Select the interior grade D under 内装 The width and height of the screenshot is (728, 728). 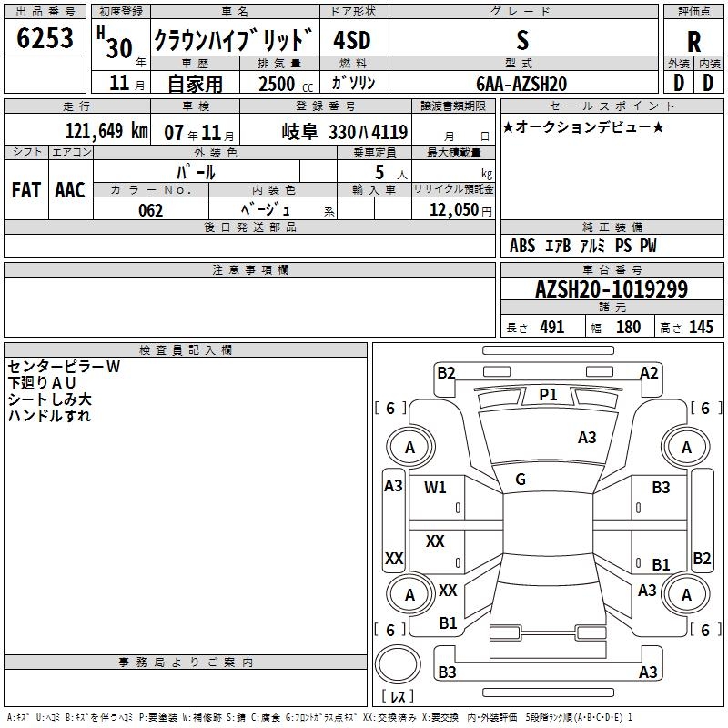708,83
